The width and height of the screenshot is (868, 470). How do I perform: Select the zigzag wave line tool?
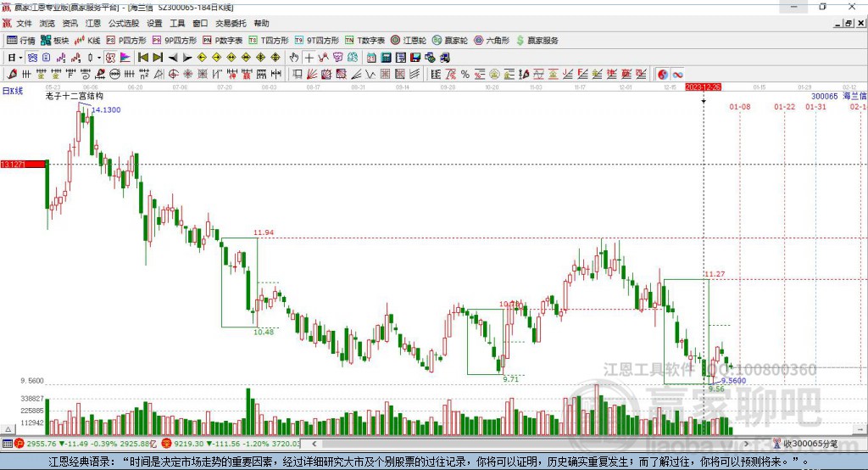point(370,75)
